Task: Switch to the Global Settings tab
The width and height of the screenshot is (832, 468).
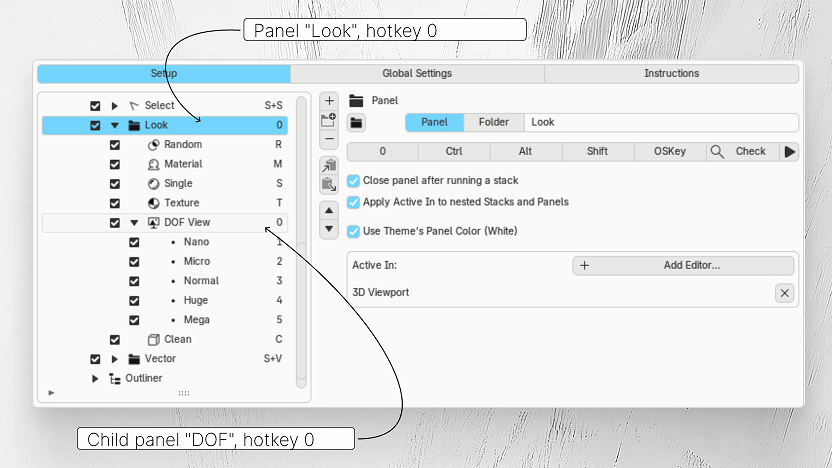Action: point(417,74)
